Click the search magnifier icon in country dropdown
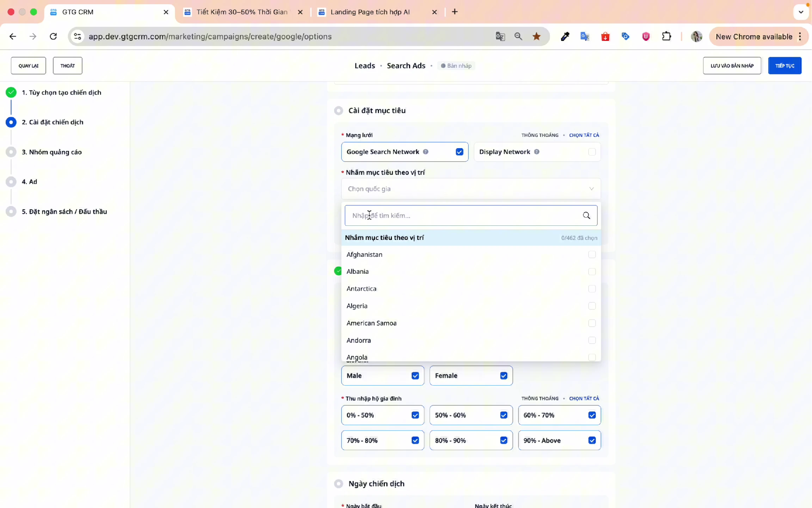 (x=586, y=216)
